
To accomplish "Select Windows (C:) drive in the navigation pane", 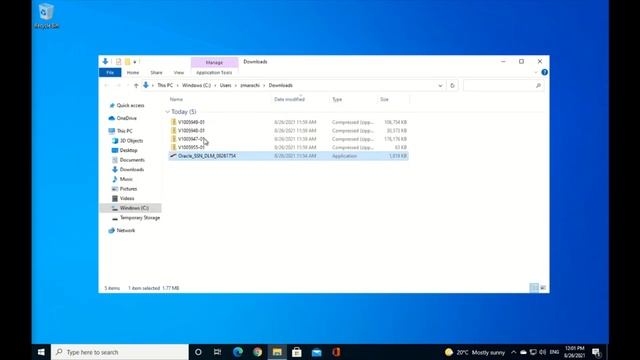I will [131, 208].
